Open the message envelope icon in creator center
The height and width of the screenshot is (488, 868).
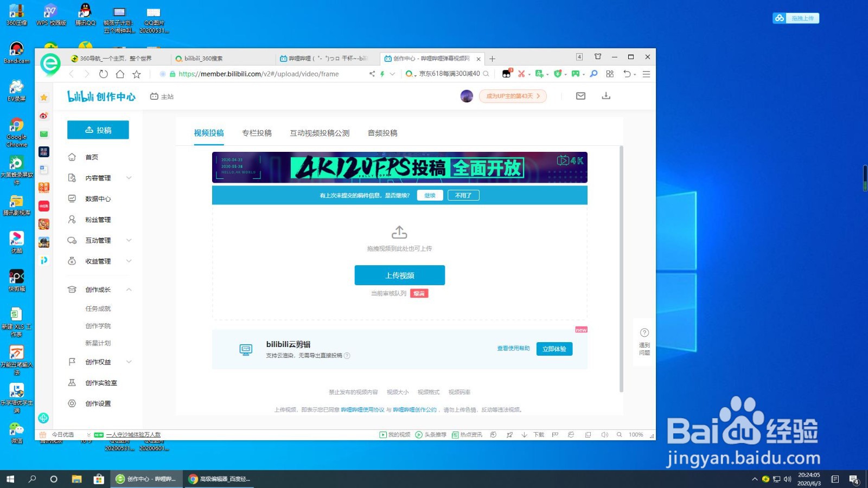580,96
